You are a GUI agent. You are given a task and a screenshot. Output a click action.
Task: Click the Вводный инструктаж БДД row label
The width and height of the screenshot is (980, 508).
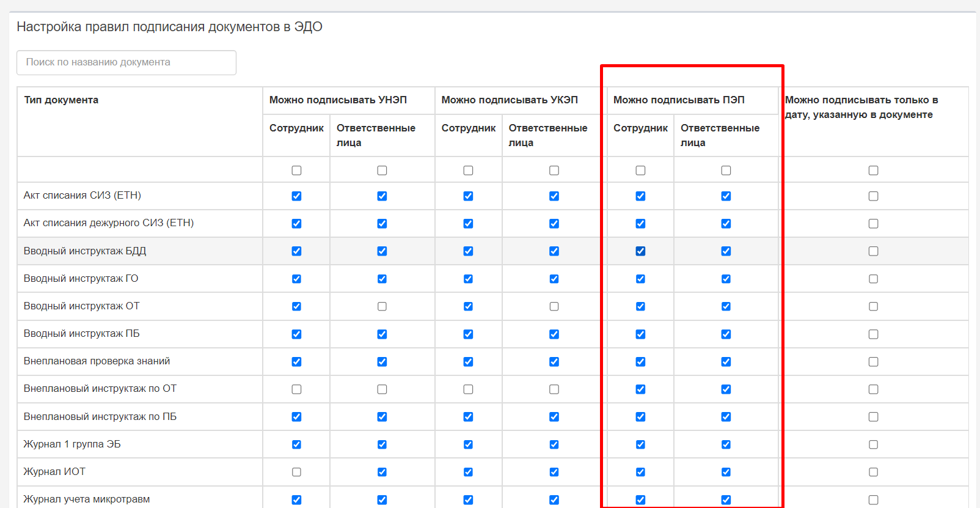pyautogui.click(x=85, y=251)
